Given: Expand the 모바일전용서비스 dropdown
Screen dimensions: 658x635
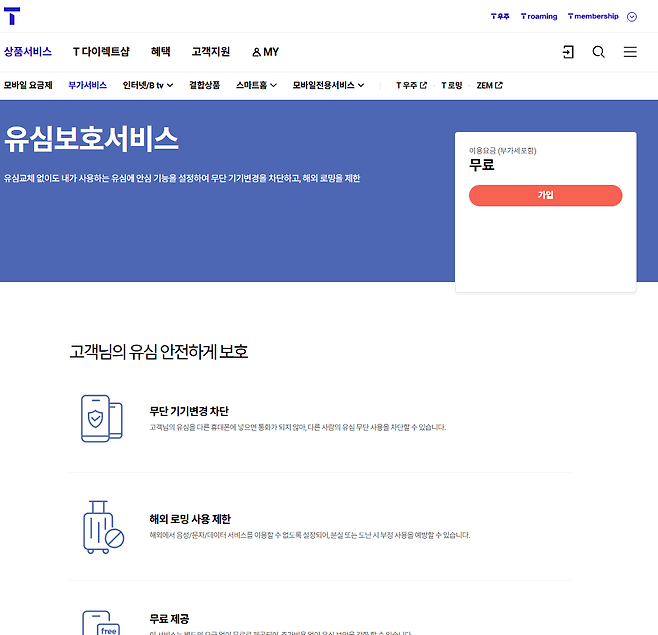Looking at the screenshot, I should point(328,85).
